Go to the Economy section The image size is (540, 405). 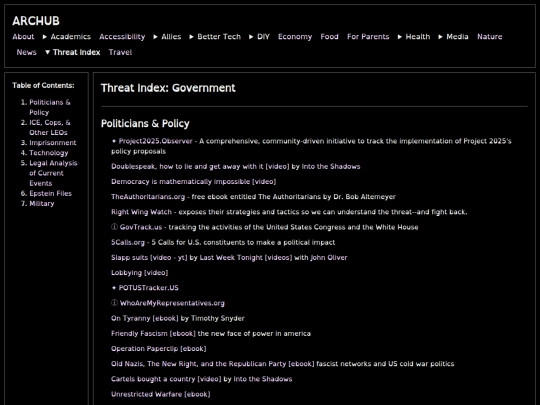coord(295,37)
